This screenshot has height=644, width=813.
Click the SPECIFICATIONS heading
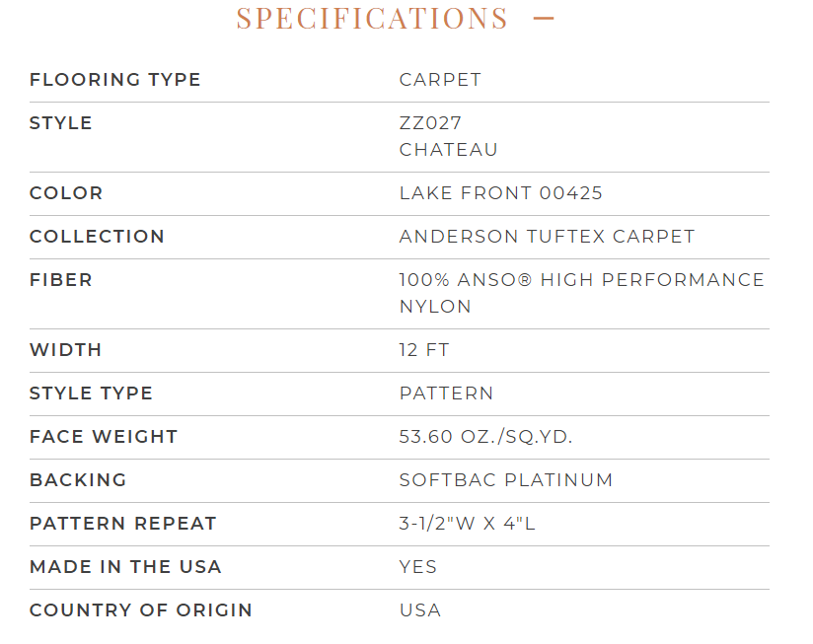click(372, 18)
